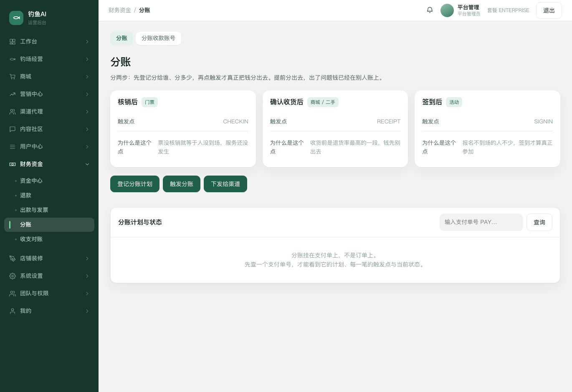This screenshot has height=392, width=572.
Task: Click the 工作台 dashboard icon
Action: (13, 42)
